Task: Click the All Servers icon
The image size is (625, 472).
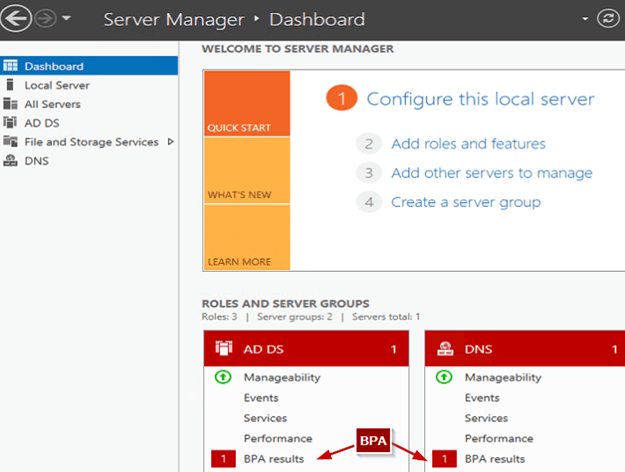Action: pos(10,104)
